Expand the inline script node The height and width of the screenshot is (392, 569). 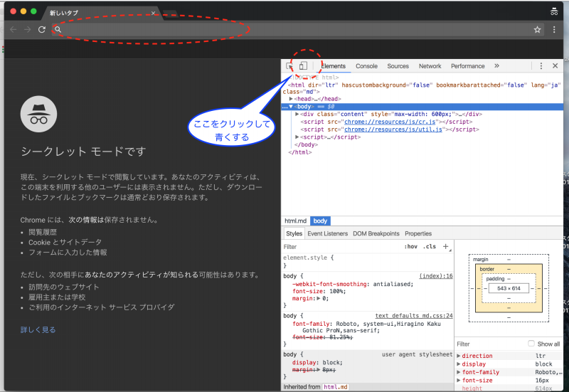point(297,137)
